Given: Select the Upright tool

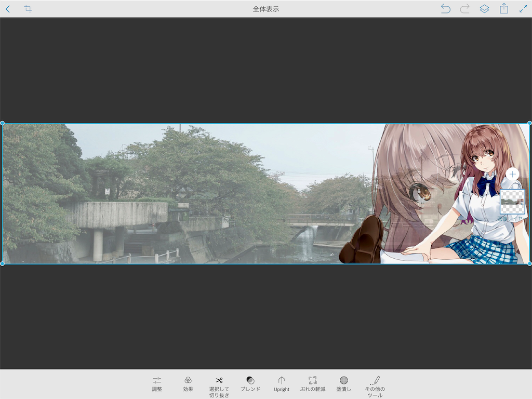Looking at the screenshot, I should pyautogui.click(x=282, y=384).
